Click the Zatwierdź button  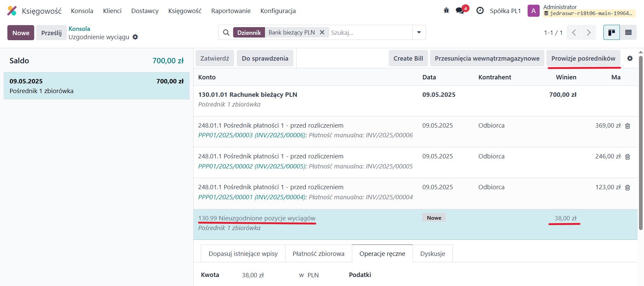(215, 59)
